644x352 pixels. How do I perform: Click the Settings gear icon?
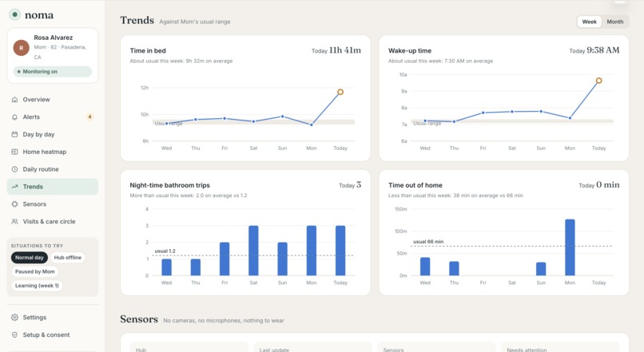click(15, 318)
